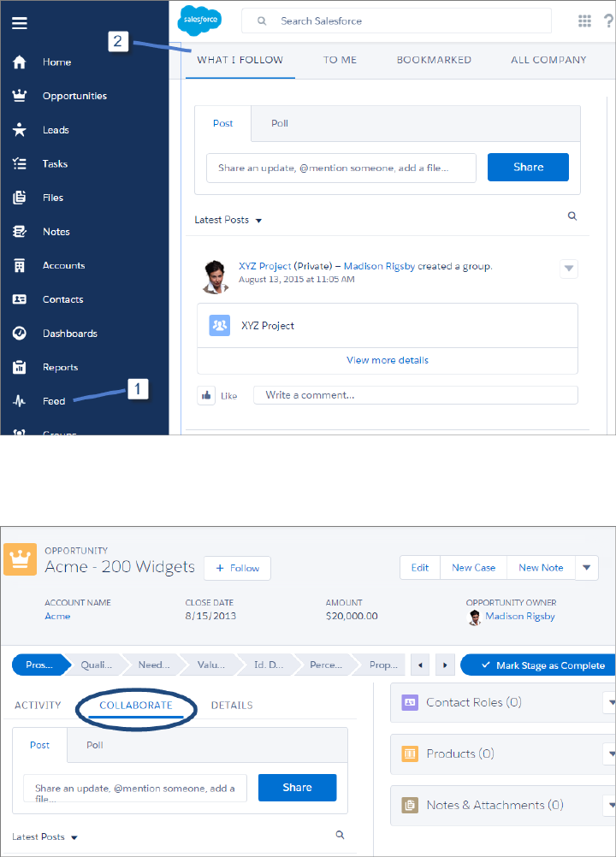Viewport: 616px width, 857px height.
Task: Click the Like thumbs-up icon
Action: 206,395
